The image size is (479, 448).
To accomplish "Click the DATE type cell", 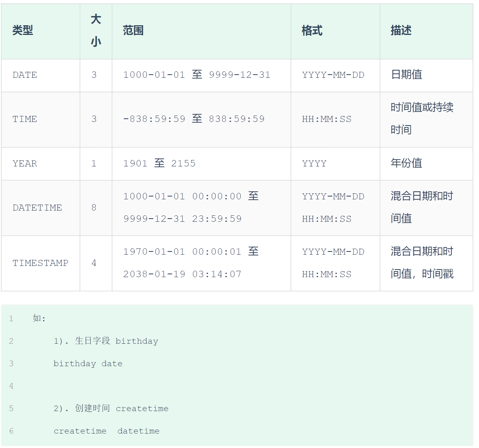I will coord(25,75).
